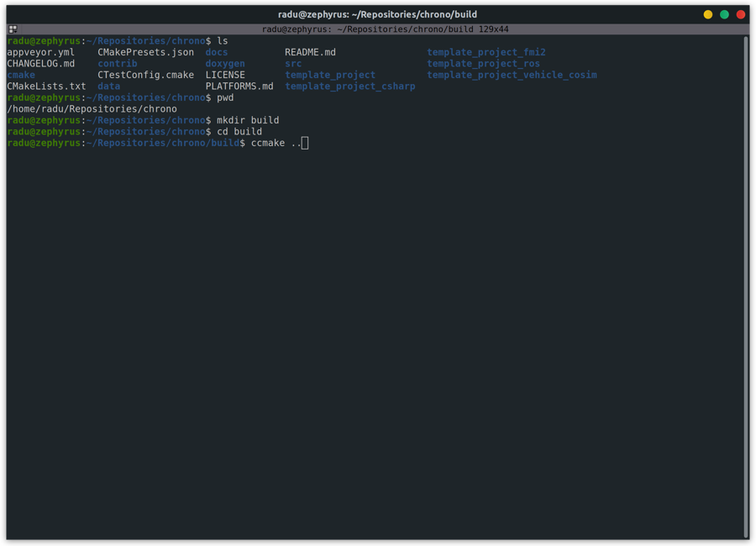Close the terminal with the red button
The width and height of the screenshot is (756, 546).
pyautogui.click(x=741, y=14)
